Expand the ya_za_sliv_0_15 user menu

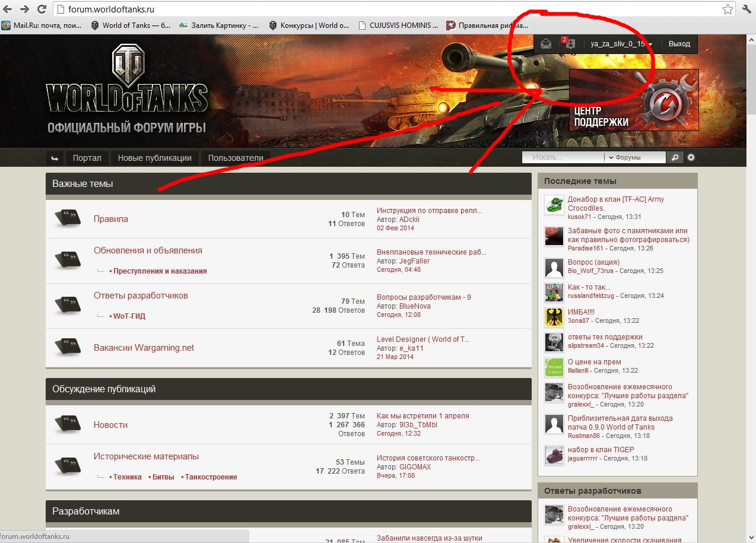(x=621, y=44)
